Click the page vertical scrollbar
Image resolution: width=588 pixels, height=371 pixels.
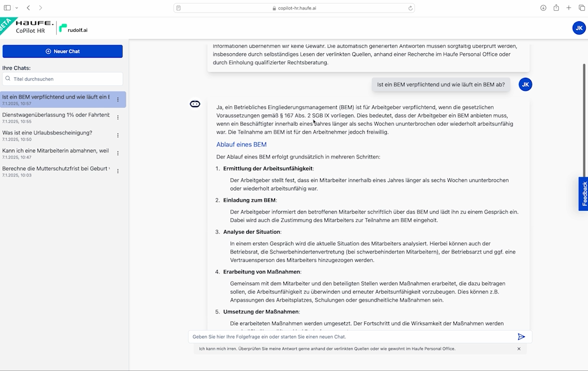pos(584,121)
